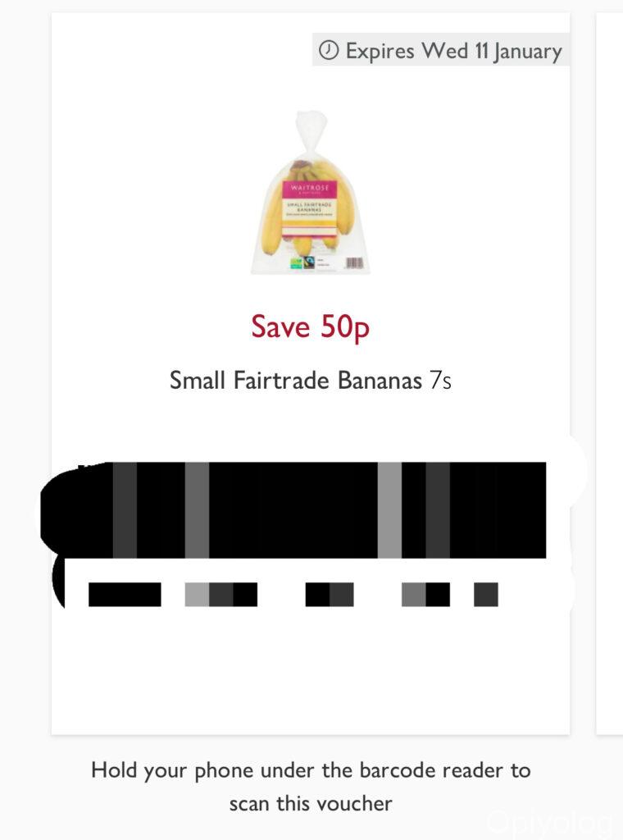Viewport: 623px width, 840px height.
Task: Click the clock icon beside Expires
Action: point(329,50)
